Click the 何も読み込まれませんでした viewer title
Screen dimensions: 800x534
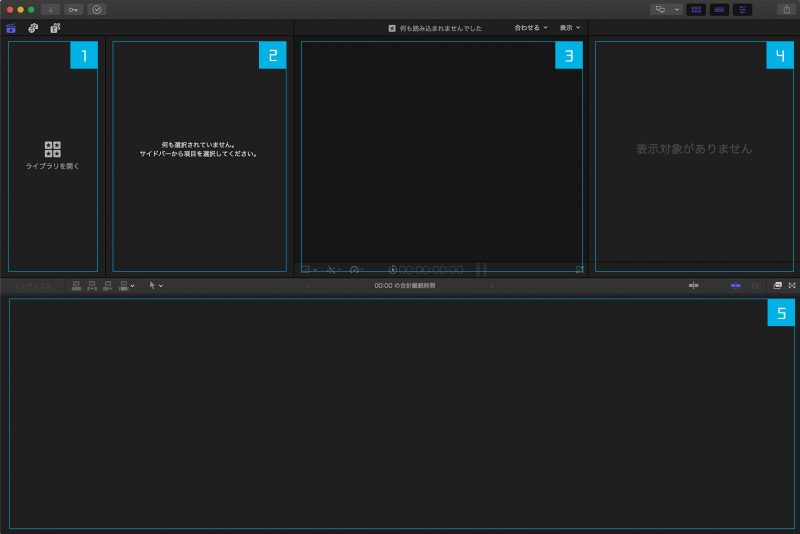[441, 28]
